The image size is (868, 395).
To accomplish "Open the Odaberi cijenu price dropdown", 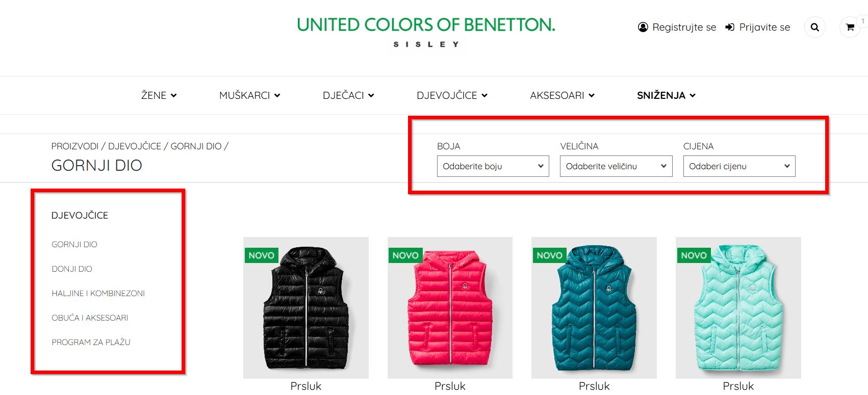I will coord(739,166).
